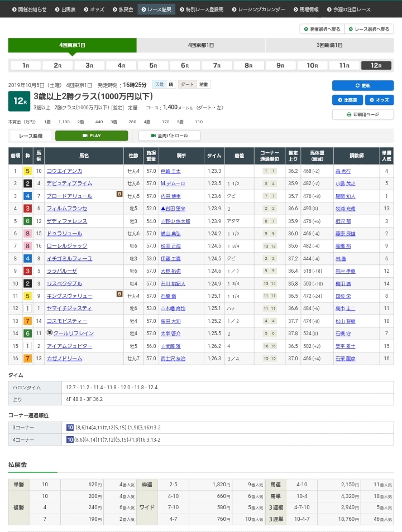Click the large green 12R race badge

pyautogui.click(x=20, y=101)
